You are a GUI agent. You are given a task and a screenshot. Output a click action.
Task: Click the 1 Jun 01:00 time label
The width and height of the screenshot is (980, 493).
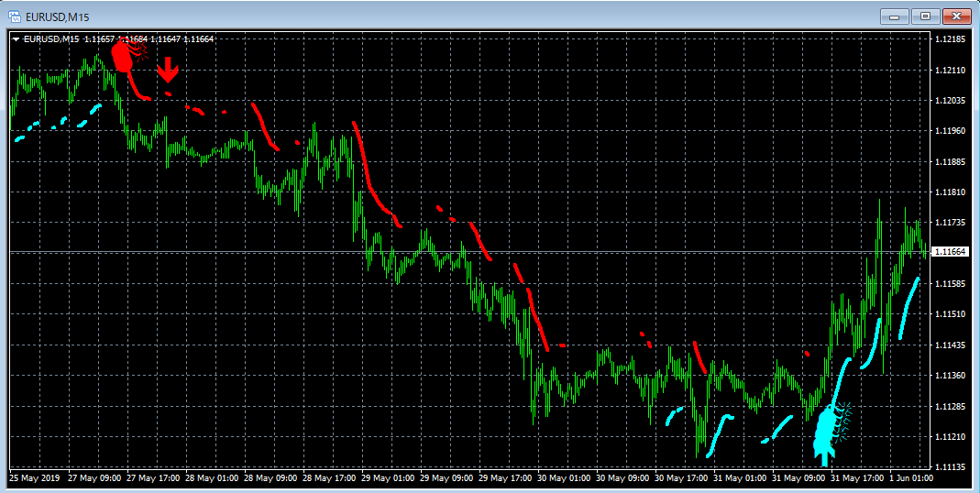[912, 478]
